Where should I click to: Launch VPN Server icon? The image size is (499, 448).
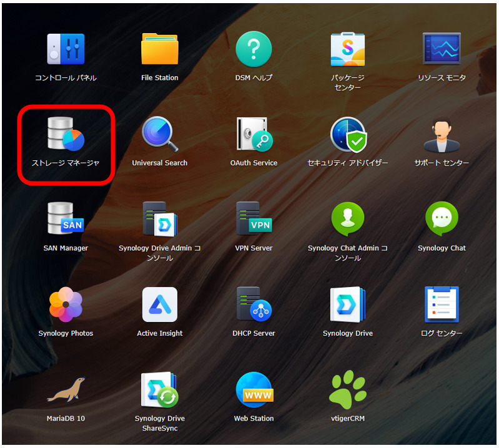(x=254, y=218)
